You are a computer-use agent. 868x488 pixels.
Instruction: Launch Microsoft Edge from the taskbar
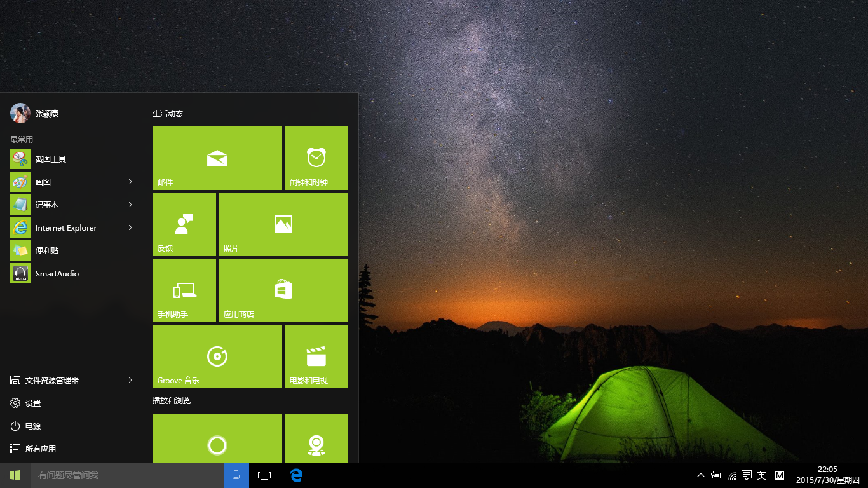296,475
